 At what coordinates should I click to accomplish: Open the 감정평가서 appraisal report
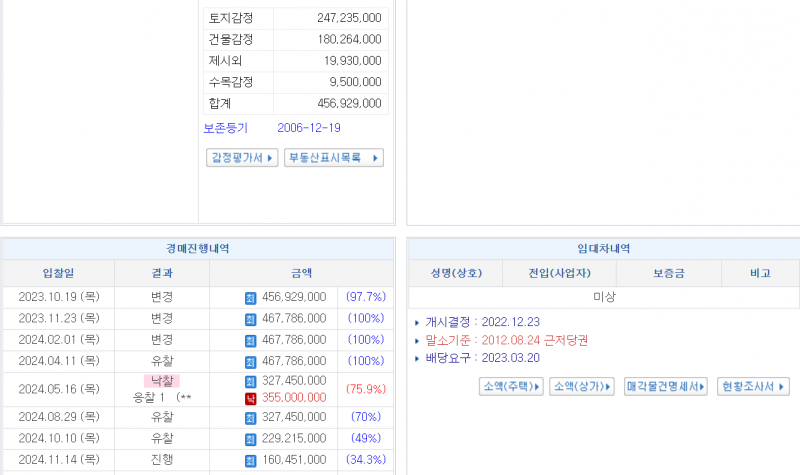[x=242, y=158]
